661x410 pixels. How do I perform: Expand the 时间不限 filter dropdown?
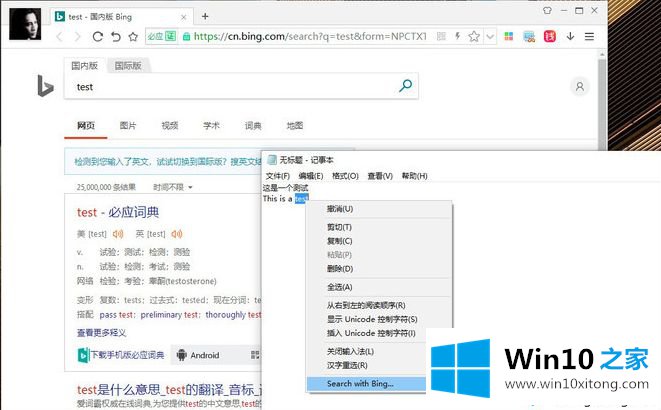click(x=173, y=187)
